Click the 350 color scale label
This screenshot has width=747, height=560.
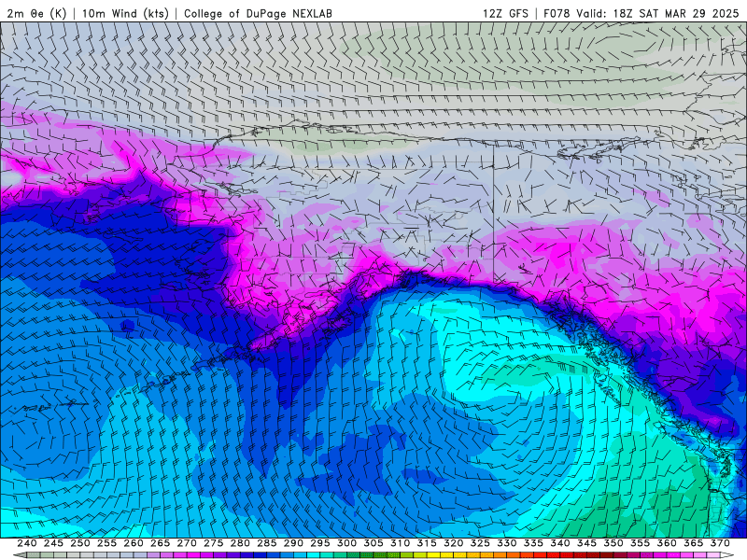click(x=613, y=543)
